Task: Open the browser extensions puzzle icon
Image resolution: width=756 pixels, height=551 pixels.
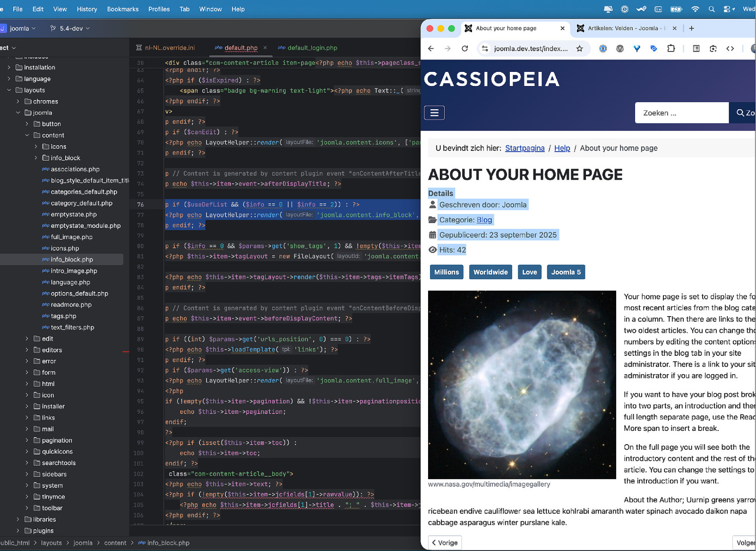Action: click(x=671, y=48)
